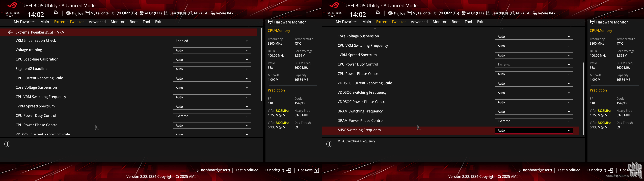Select Monitor tab in right BIOS screen
The width and height of the screenshot is (644, 181).
[440, 22]
